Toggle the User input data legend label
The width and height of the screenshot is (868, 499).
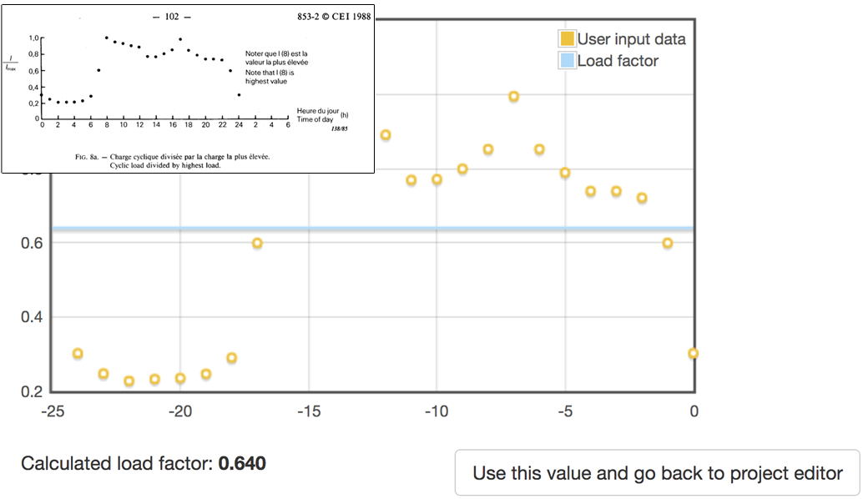click(x=631, y=39)
